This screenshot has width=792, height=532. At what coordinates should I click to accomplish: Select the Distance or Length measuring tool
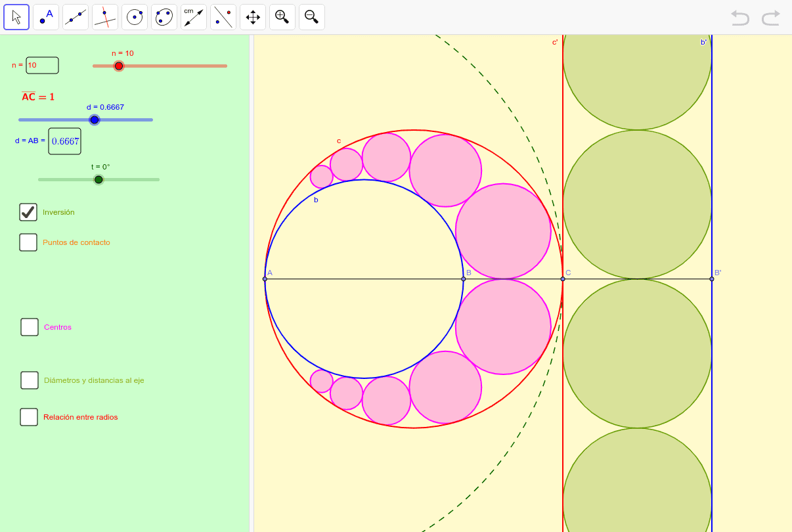[x=193, y=16]
